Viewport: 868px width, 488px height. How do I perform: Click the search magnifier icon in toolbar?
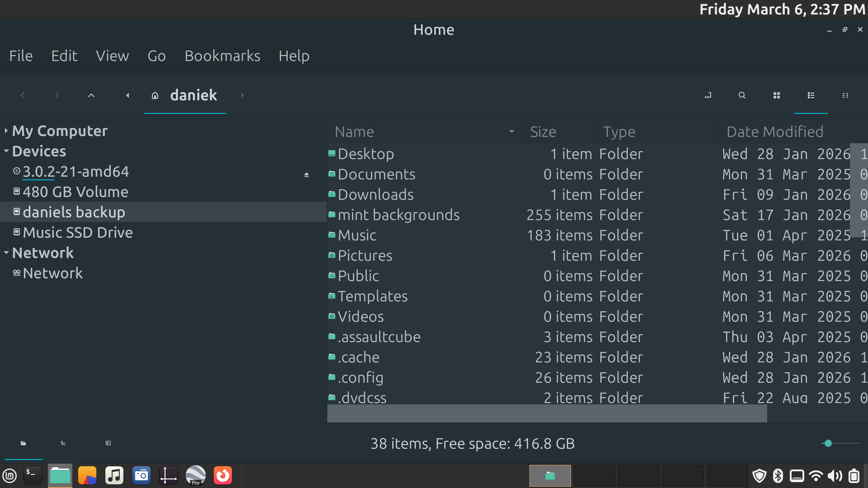coord(742,95)
